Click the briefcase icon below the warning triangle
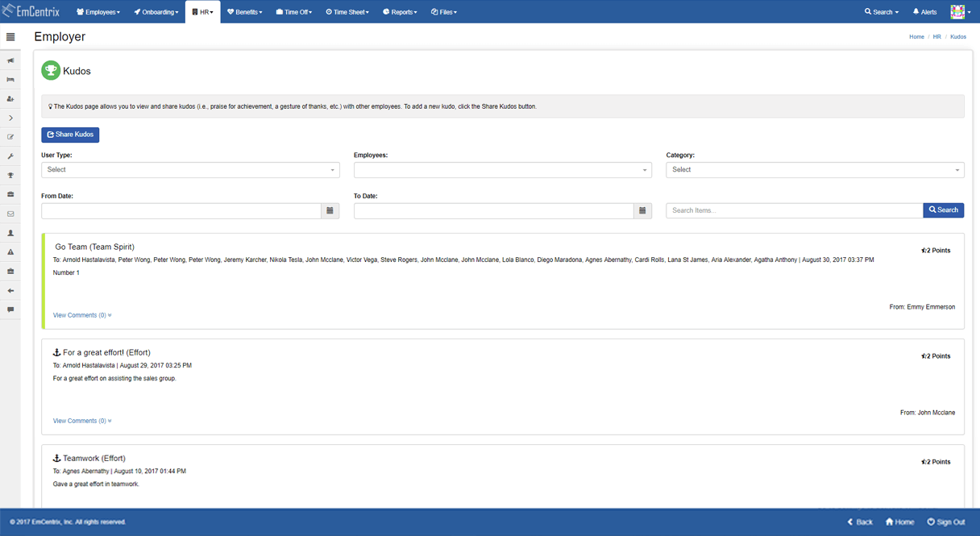The width and height of the screenshot is (980, 536). [x=10, y=272]
